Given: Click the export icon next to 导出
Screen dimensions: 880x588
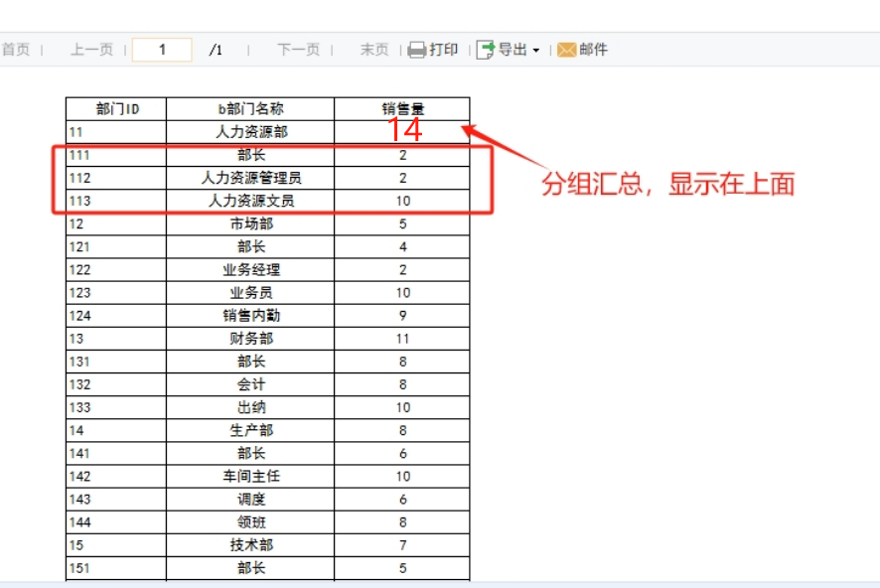Looking at the screenshot, I should [x=486, y=50].
